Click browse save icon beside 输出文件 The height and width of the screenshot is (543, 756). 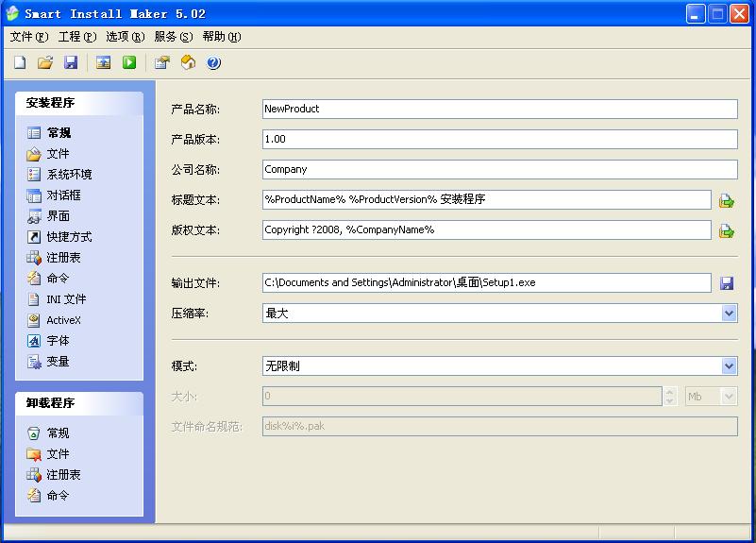pos(727,283)
